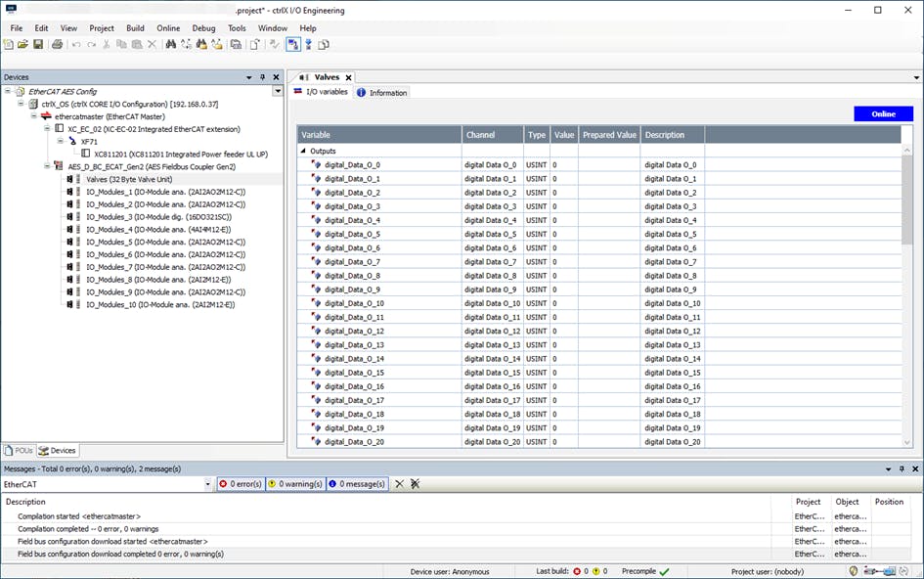The image size is (924, 579).
Task: Toggle the 0 error(s) filter
Action: pos(241,484)
